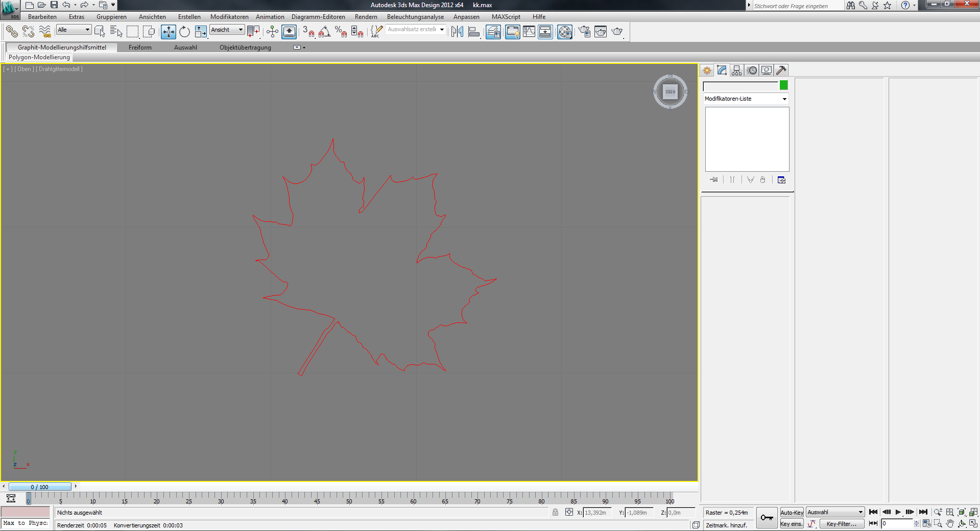Open the Bearbeiten menu

tap(42, 17)
